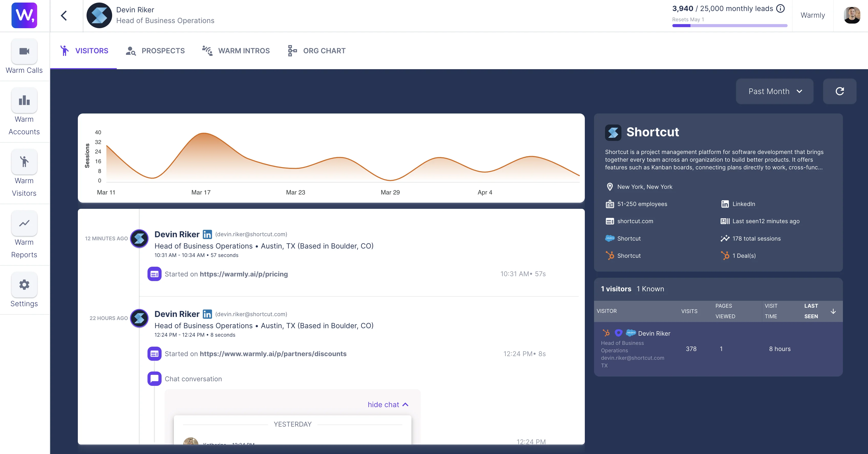Open Settings gear icon
Viewport: 868px width, 454px height.
point(24,284)
